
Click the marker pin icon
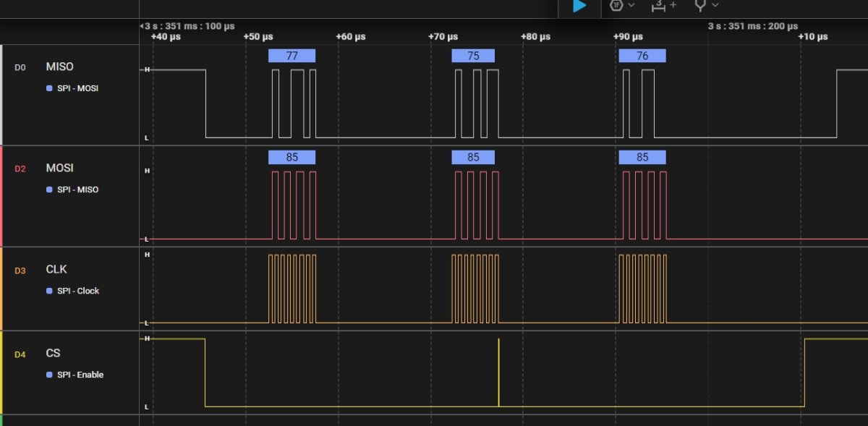pyautogui.click(x=699, y=5)
